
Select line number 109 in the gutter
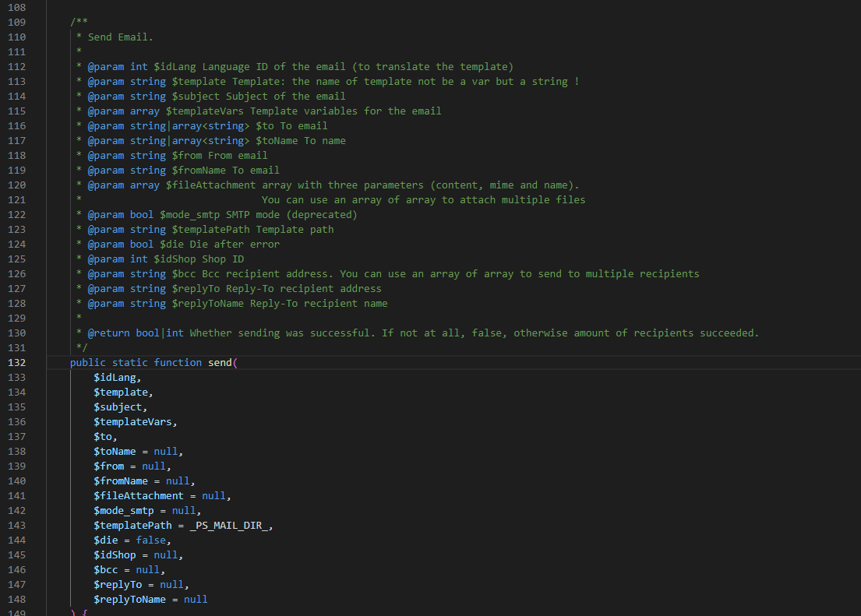16,22
